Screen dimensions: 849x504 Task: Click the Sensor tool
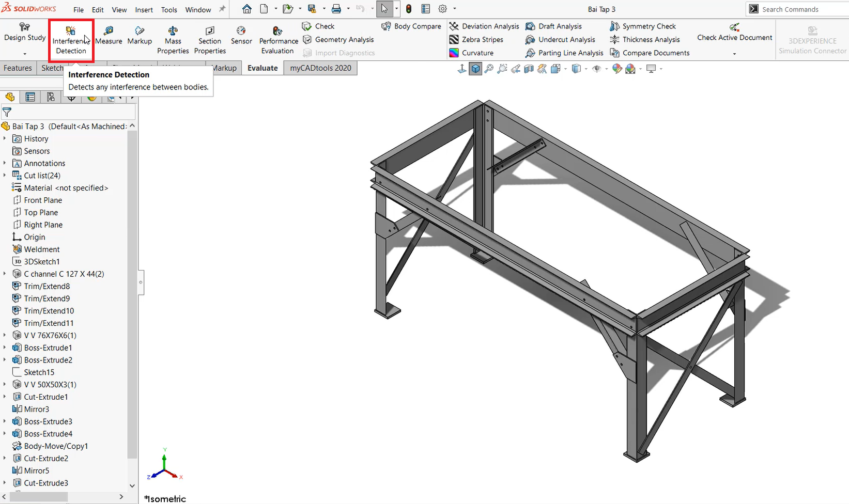click(241, 36)
